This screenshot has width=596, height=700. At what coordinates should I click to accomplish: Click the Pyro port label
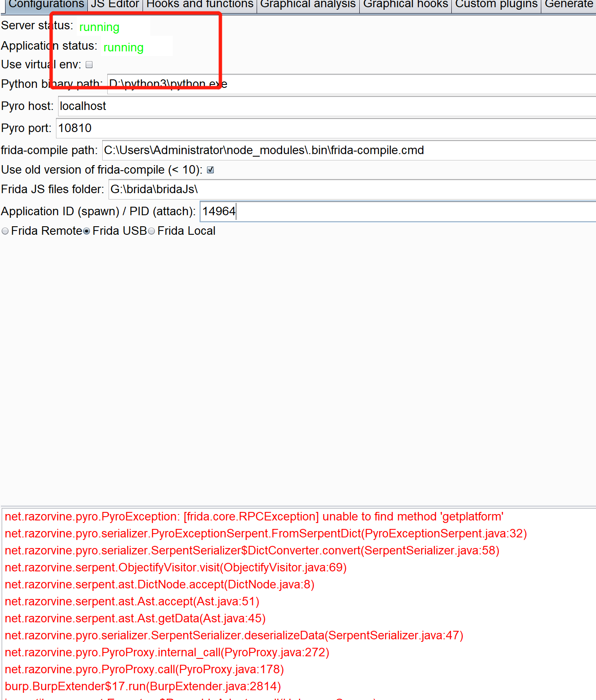pos(26,128)
